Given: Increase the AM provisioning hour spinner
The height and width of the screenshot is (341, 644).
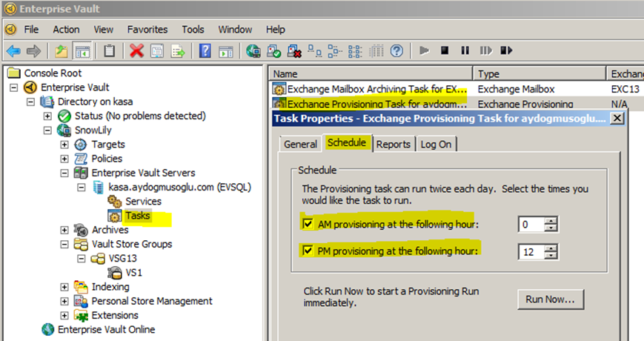Looking at the screenshot, I should (x=551, y=221).
